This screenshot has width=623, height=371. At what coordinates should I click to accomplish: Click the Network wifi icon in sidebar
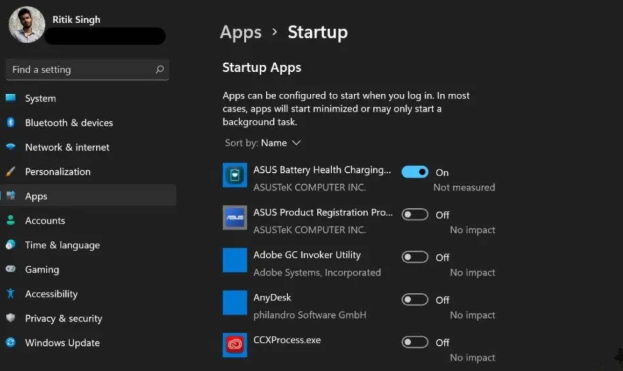(x=11, y=147)
